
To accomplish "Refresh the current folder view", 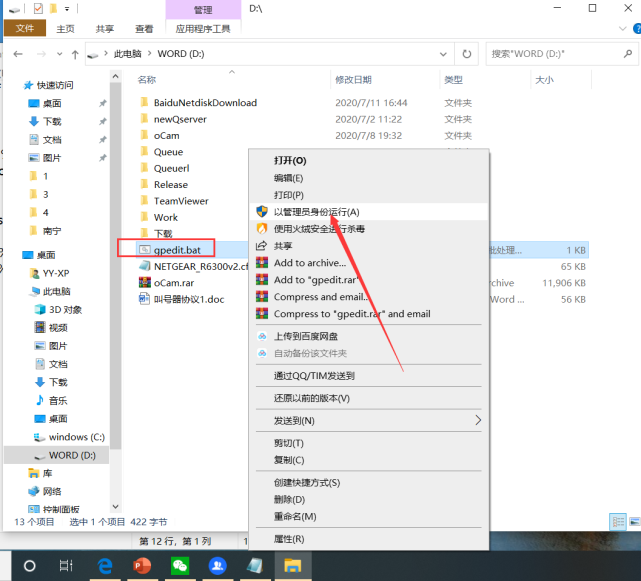I will 466,54.
